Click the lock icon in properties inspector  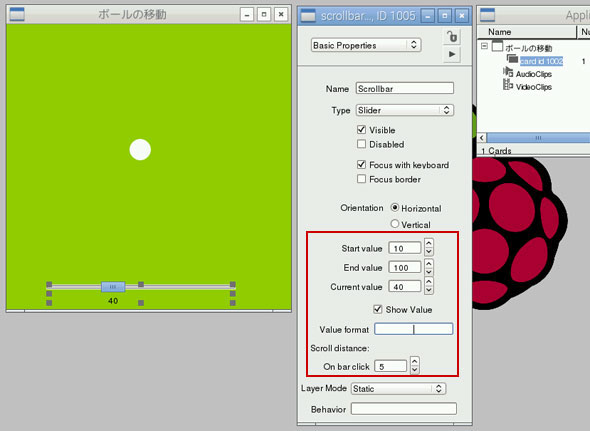[452, 37]
